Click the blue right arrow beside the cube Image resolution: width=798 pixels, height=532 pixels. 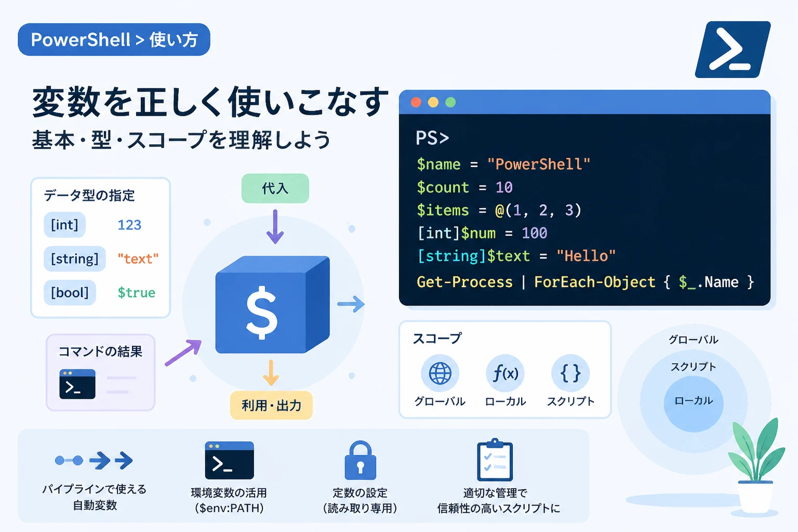coord(351,304)
